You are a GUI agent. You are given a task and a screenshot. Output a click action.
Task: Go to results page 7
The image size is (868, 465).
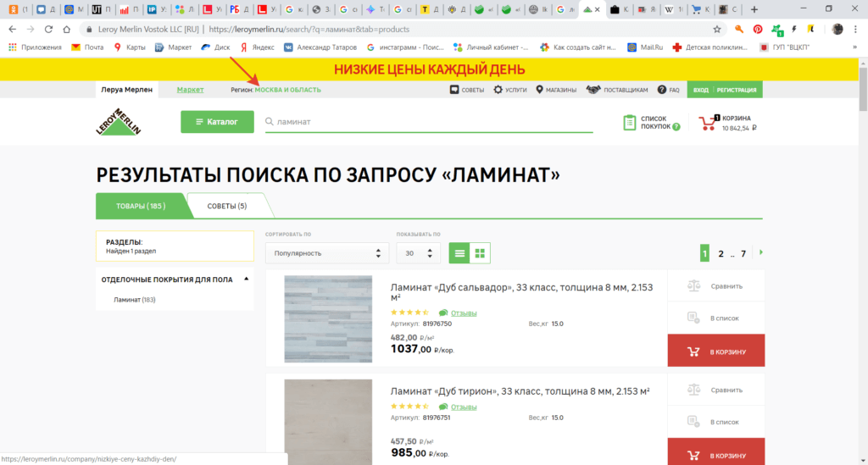tap(743, 253)
